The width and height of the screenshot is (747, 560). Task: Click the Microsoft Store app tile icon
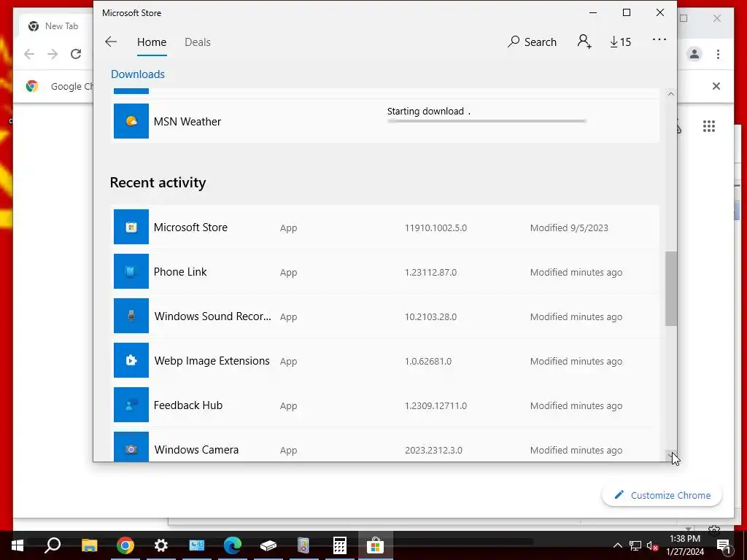click(131, 227)
